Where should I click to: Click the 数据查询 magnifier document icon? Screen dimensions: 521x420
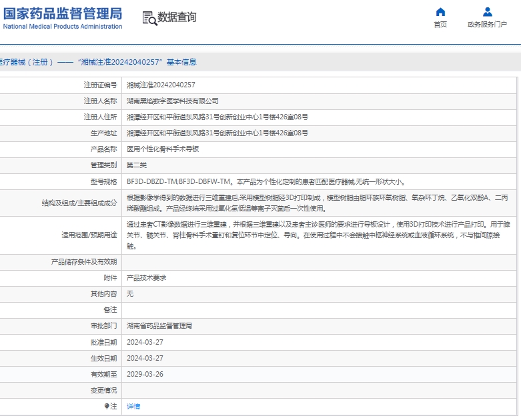pyautogui.click(x=149, y=18)
